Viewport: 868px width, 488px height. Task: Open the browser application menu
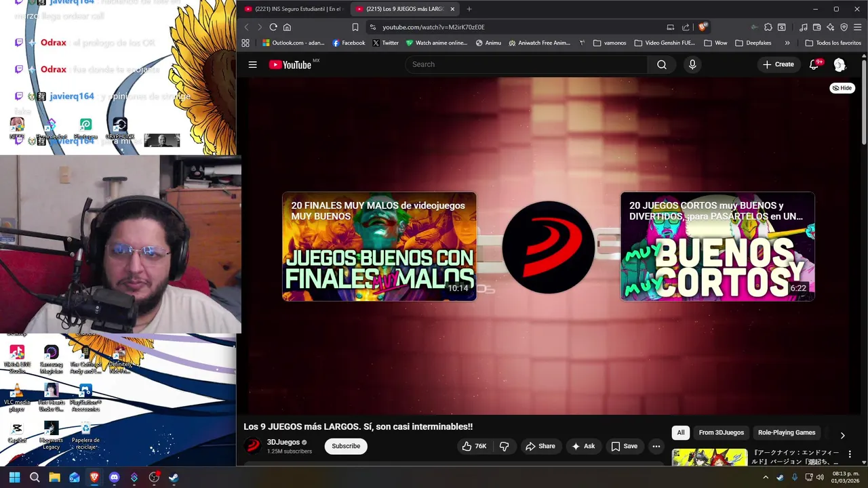tap(858, 27)
